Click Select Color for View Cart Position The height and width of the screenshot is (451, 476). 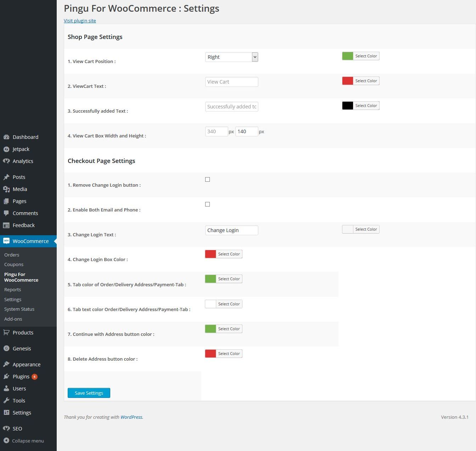point(366,56)
